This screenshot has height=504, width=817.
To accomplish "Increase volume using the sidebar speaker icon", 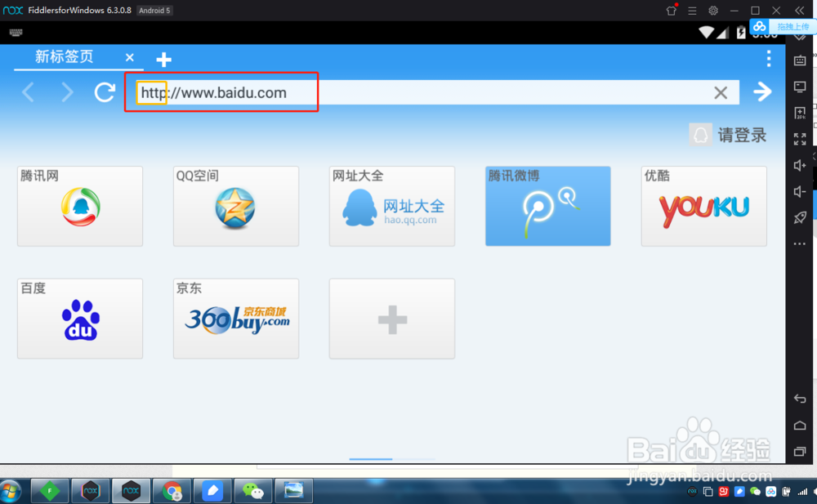I will pyautogui.click(x=800, y=165).
